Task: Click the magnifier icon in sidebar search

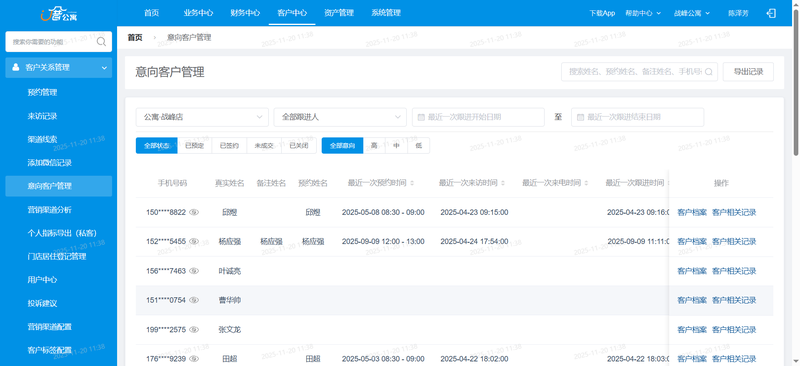Action: pyautogui.click(x=101, y=42)
